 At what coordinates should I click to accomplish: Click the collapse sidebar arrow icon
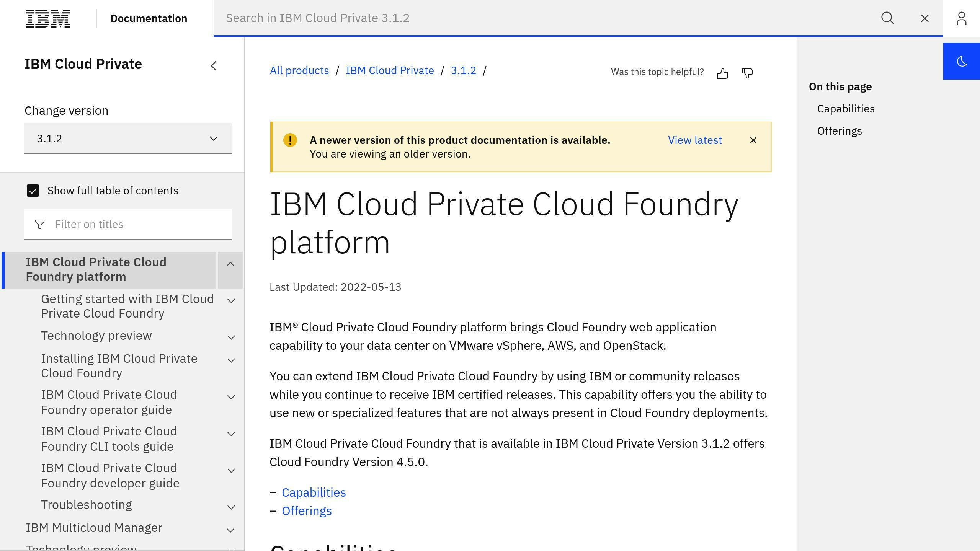click(213, 65)
